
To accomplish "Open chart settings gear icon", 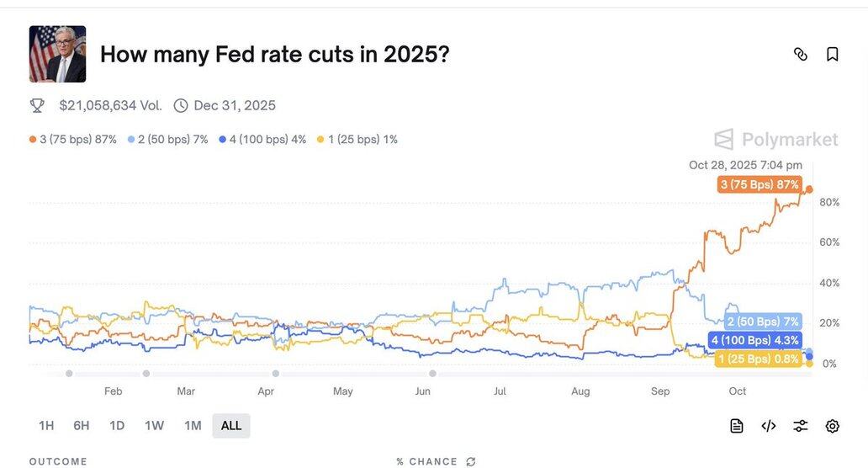I will pos(833,426).
